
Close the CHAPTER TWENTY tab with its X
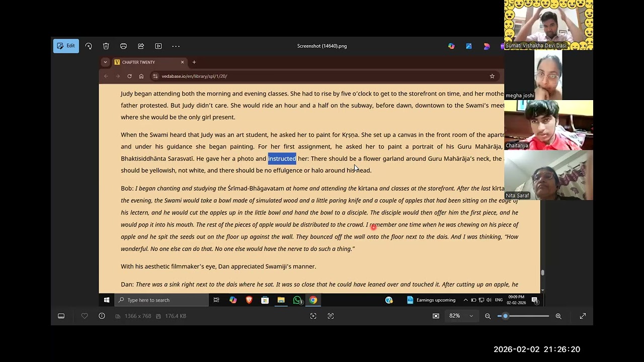pos(182,62)
